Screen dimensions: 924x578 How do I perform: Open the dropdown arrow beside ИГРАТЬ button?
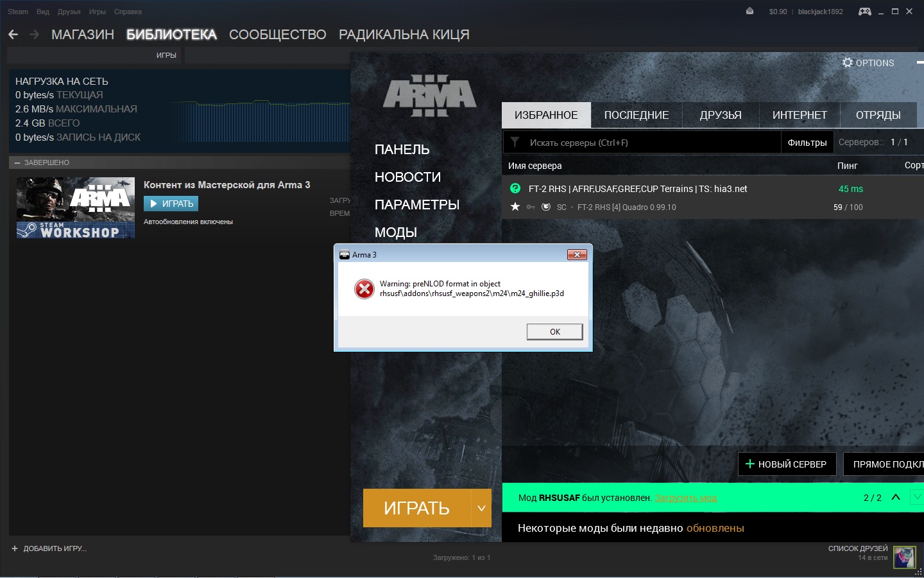(x=481, y=508)
